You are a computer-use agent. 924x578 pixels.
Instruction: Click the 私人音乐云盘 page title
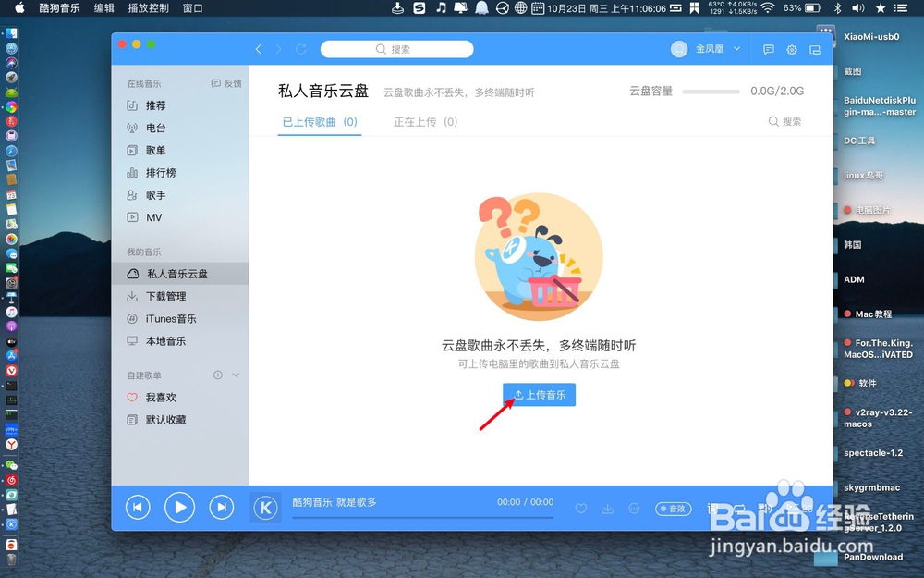[323, 91]
